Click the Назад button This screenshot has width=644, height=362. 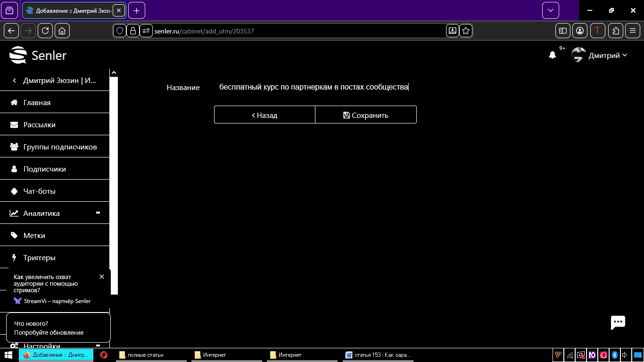tap(264, 115)
